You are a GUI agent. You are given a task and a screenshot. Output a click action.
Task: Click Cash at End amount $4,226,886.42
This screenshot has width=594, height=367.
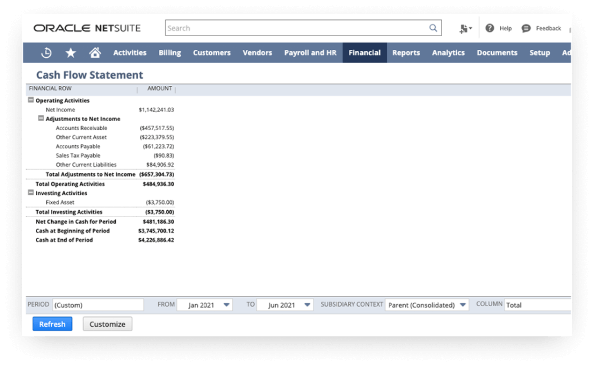point(156,240)
